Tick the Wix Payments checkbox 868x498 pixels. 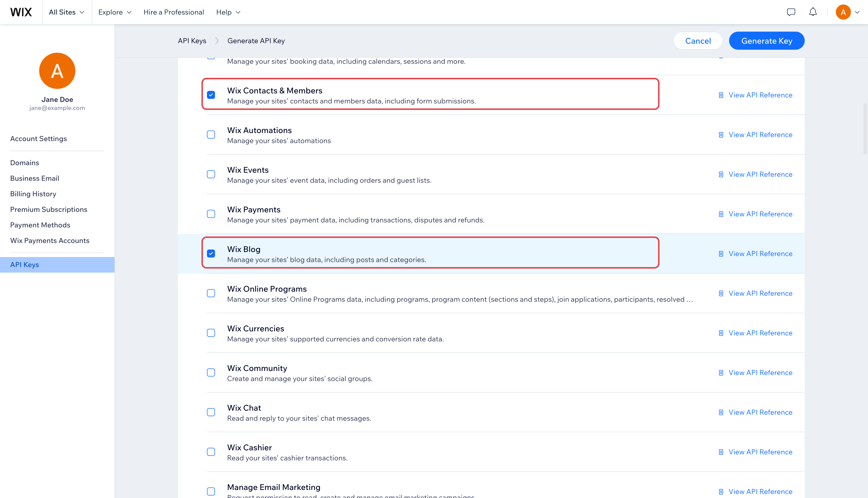[x=211, y=214]
